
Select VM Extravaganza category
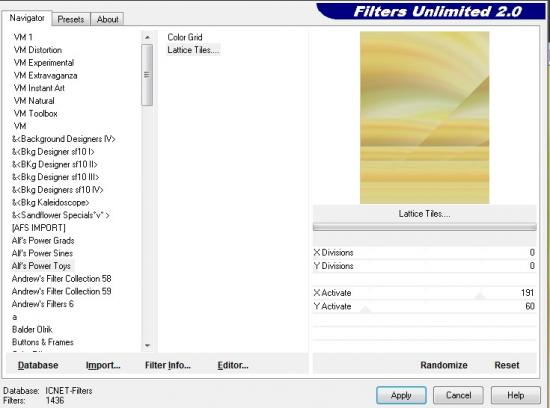click(46, 75)
